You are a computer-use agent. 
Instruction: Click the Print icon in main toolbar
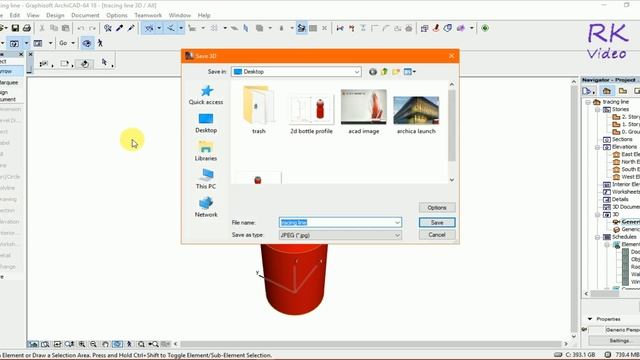27,28
